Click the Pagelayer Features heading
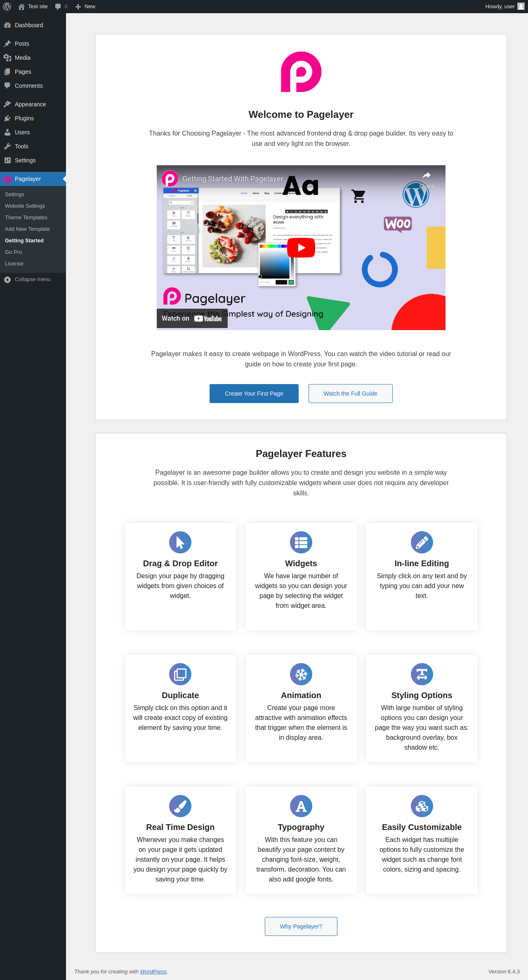Image resolution: width=528 pixels, height=980 pixels. (301, 454)
